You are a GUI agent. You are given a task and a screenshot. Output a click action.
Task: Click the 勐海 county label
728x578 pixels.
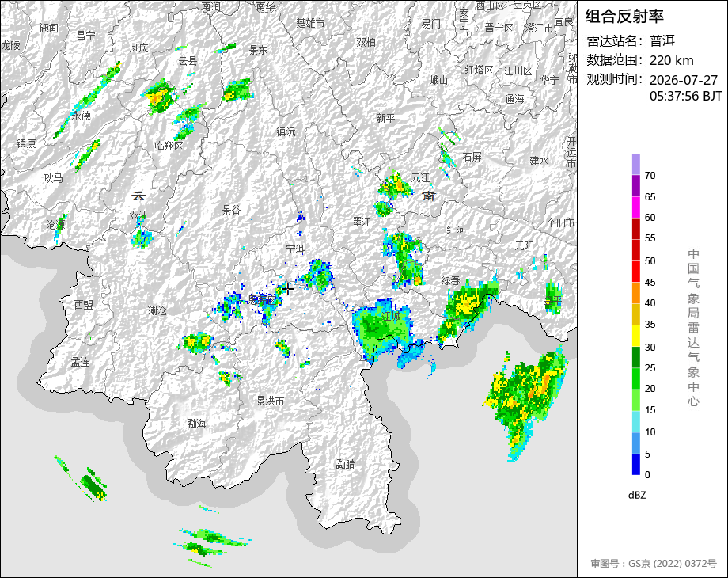pos(196,424)
